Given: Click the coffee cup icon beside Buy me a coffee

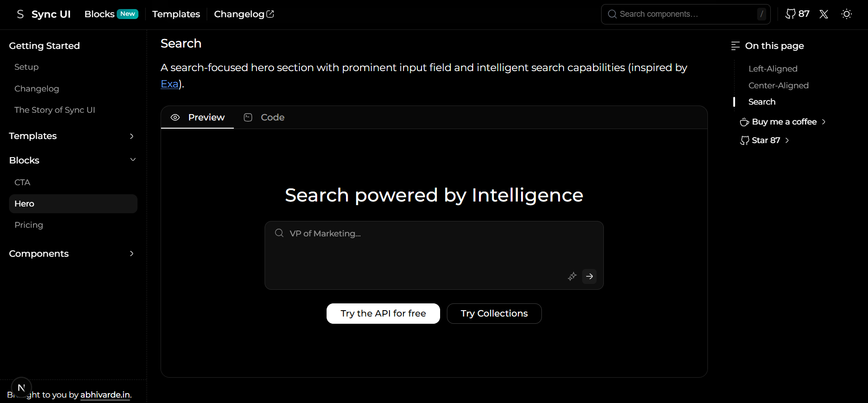Looking at the screenshot, I should click(744, 122).
